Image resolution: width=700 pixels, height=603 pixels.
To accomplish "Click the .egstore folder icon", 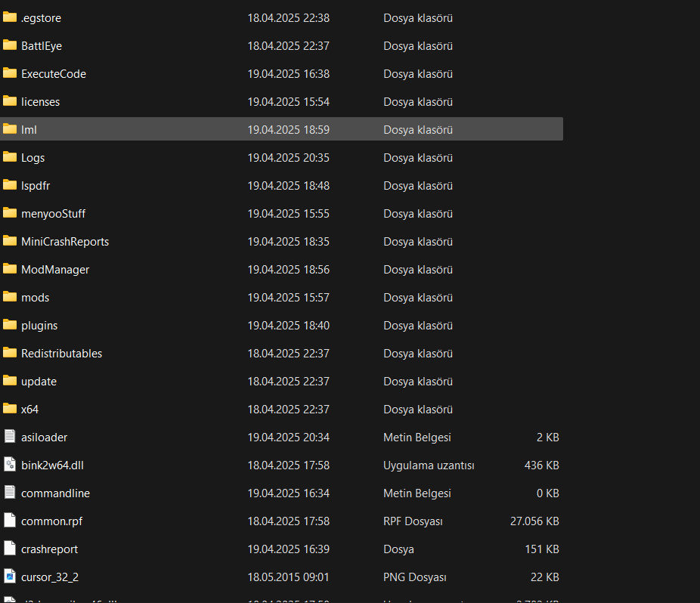I will coord(10,17).
